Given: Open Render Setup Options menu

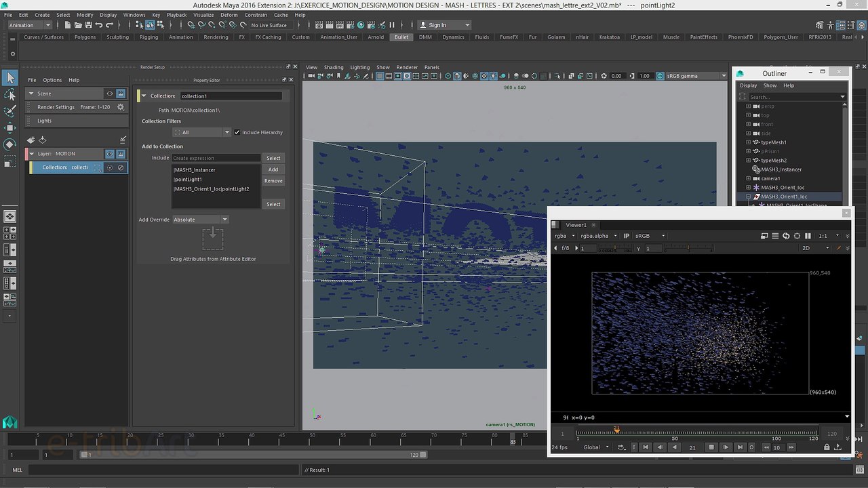Looking at the screenshot, I should pos(52,80).
